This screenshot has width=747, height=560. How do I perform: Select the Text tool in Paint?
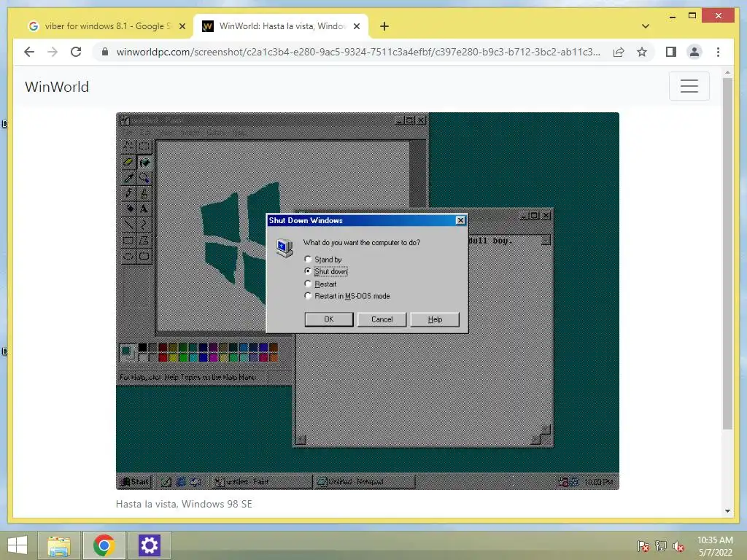coord(144,209)
